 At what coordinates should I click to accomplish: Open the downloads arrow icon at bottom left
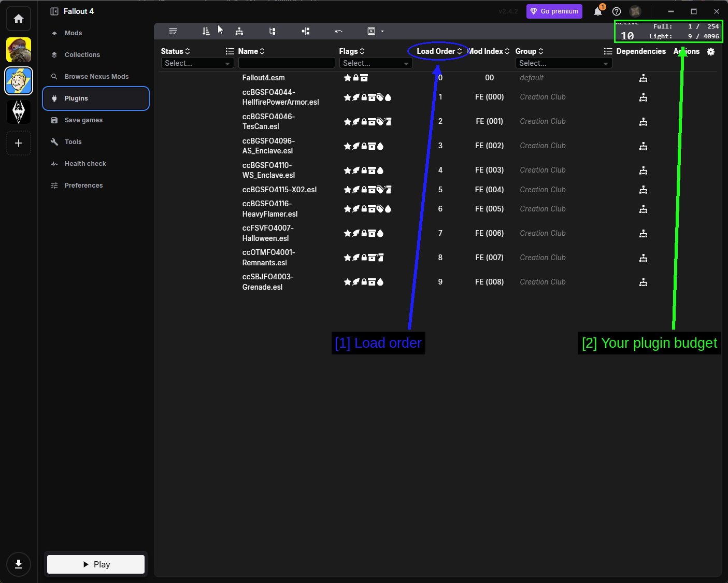(x=19, y=564)
